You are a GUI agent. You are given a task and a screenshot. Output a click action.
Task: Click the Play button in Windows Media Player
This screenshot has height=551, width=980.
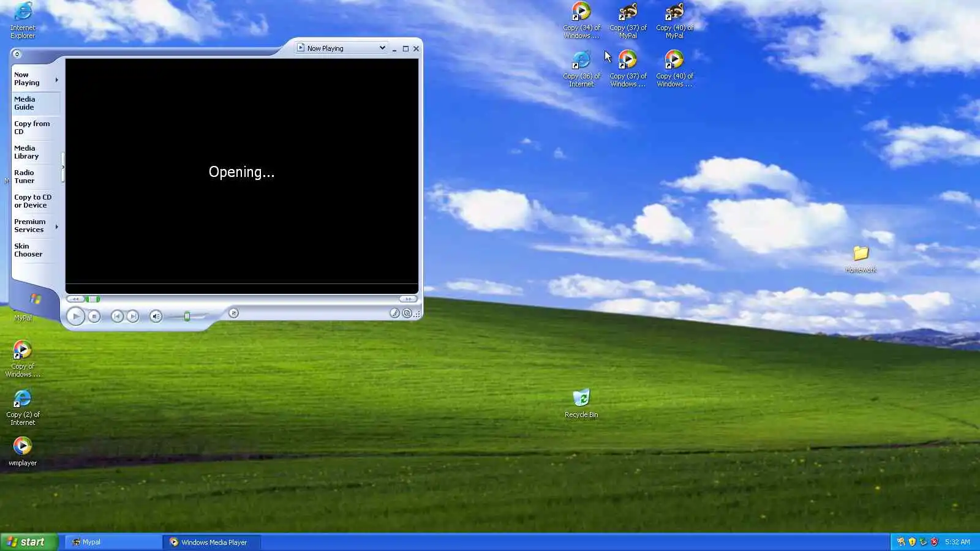coord(75,317)
